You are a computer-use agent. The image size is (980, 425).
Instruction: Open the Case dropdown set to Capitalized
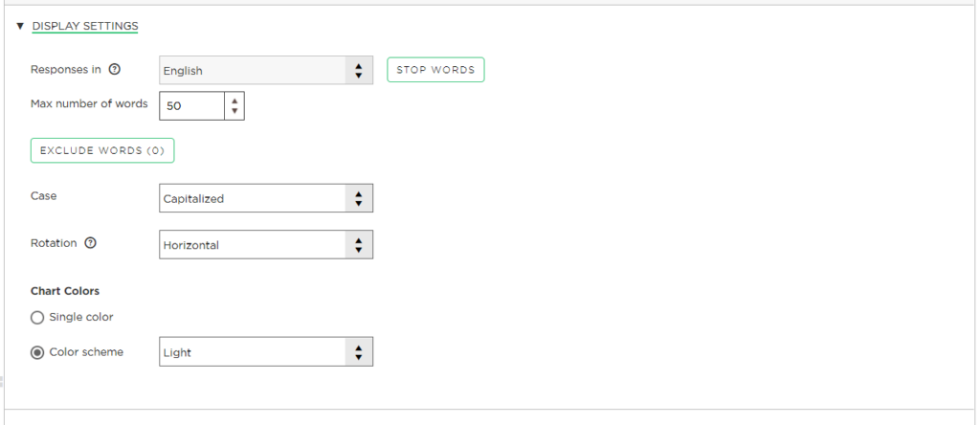254,198
